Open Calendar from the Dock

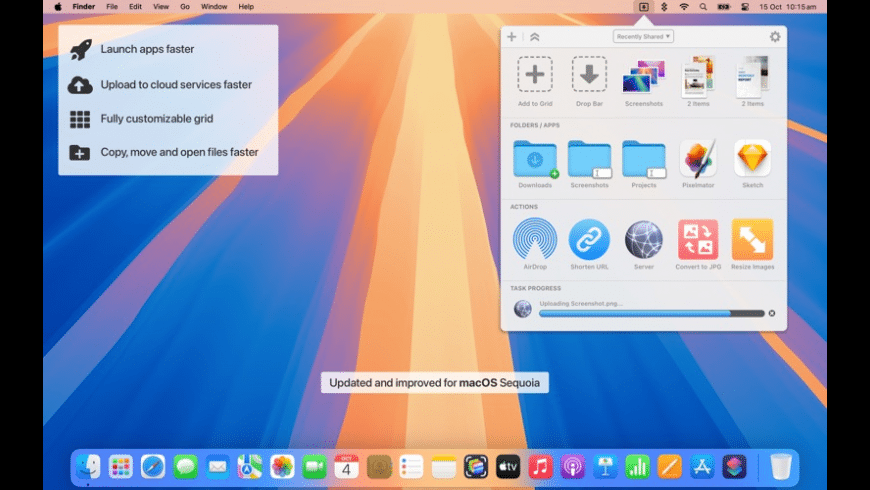[346, 466]
